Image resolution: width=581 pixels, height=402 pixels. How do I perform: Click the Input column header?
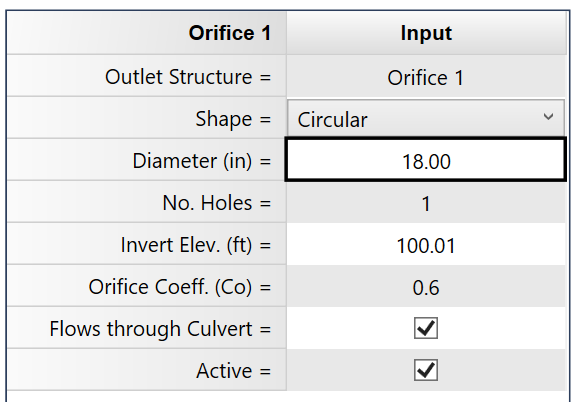pyautogui.click(x=426, y=33)
